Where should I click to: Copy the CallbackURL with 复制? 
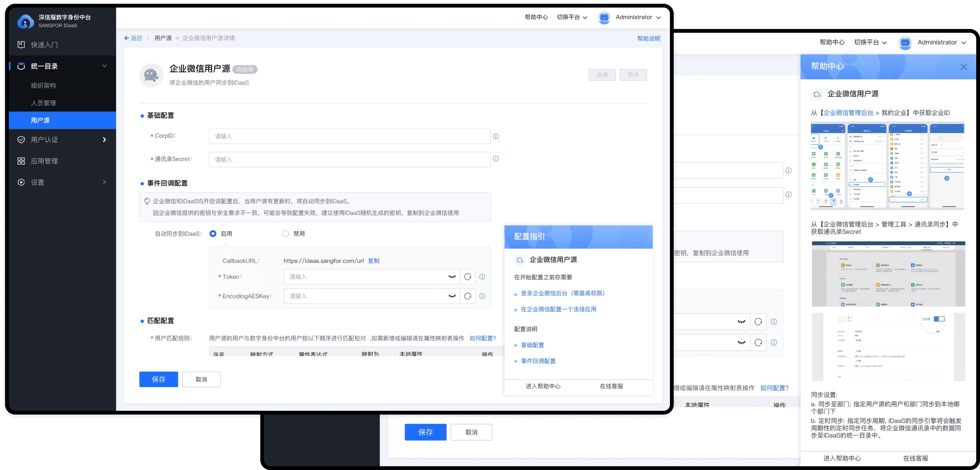[374, 261]
